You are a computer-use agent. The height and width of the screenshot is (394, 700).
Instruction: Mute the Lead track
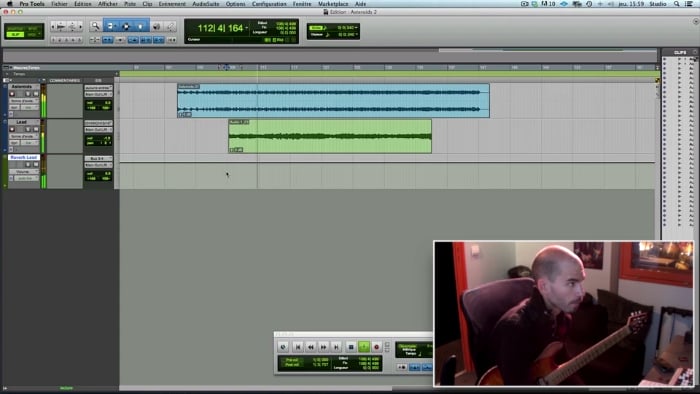(36, 129)
